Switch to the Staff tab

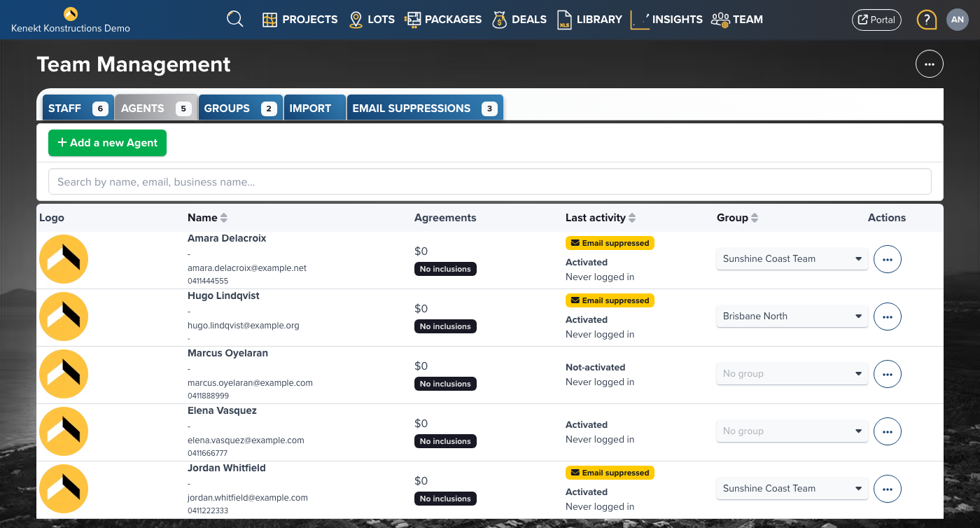pos(78,108)
